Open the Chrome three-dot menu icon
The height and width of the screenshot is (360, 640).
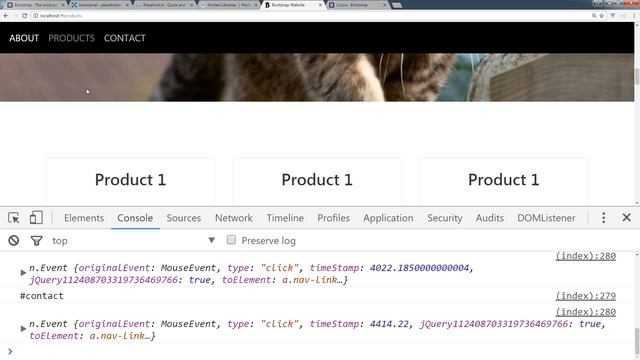pos(634,16)
